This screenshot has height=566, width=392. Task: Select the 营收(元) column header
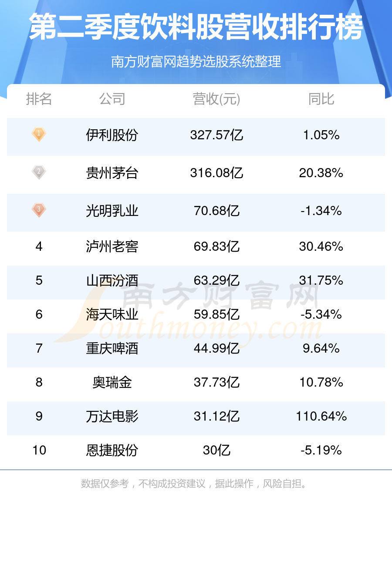pos(216,99)
